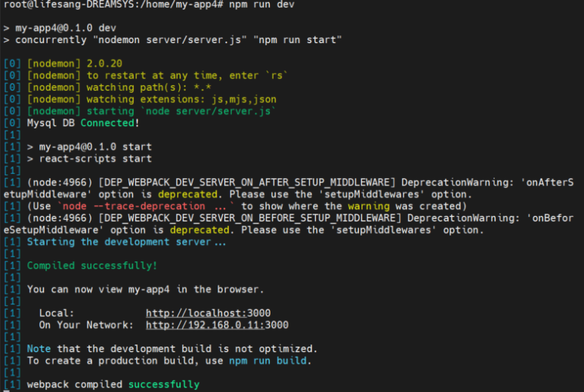584x392 pixels.
Task: Select 'watching path(s): *.*' line
Action: [x=149, y=88]
